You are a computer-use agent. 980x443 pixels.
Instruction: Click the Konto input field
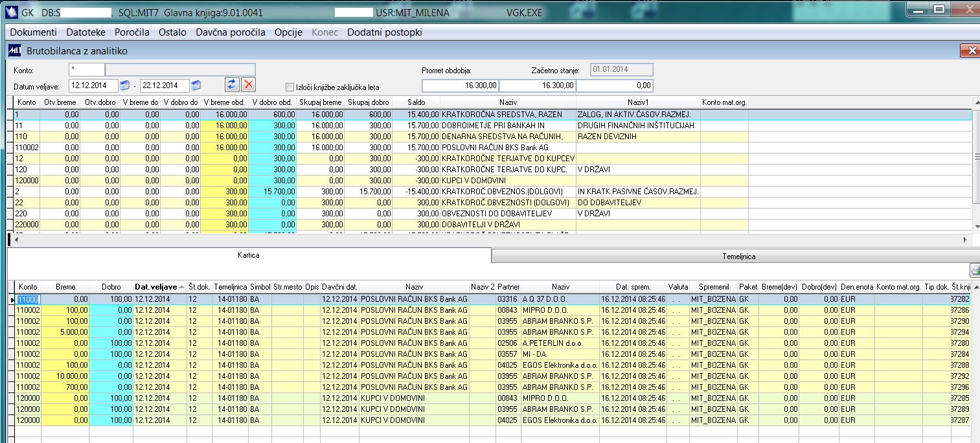[x=86, y=70]
